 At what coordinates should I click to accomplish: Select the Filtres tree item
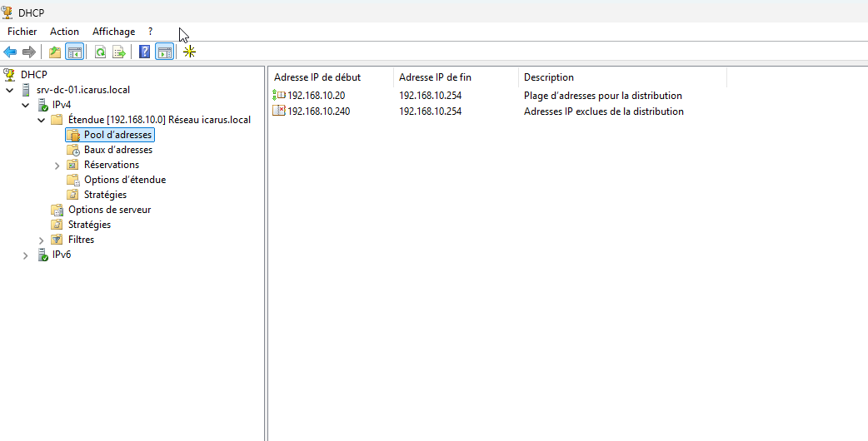[x=82, y=240]
